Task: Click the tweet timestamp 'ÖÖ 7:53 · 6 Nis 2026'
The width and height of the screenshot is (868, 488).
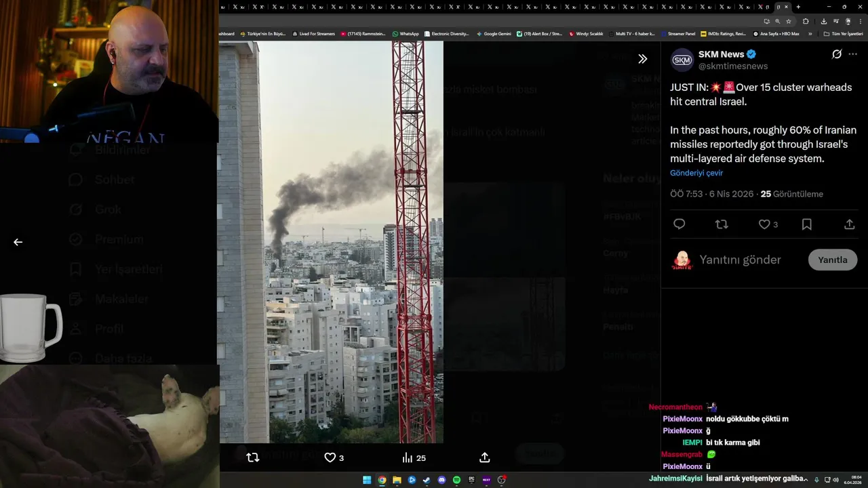Action: tap(712, 194)
